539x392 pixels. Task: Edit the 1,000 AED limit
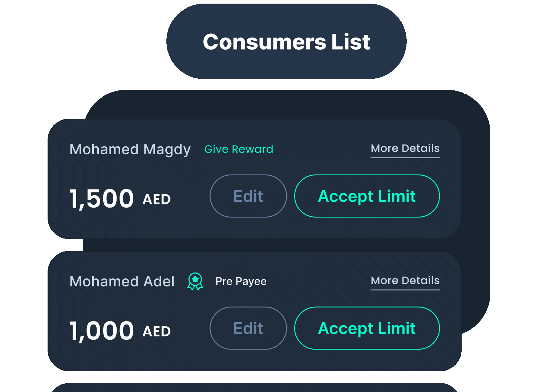point(248,328)
